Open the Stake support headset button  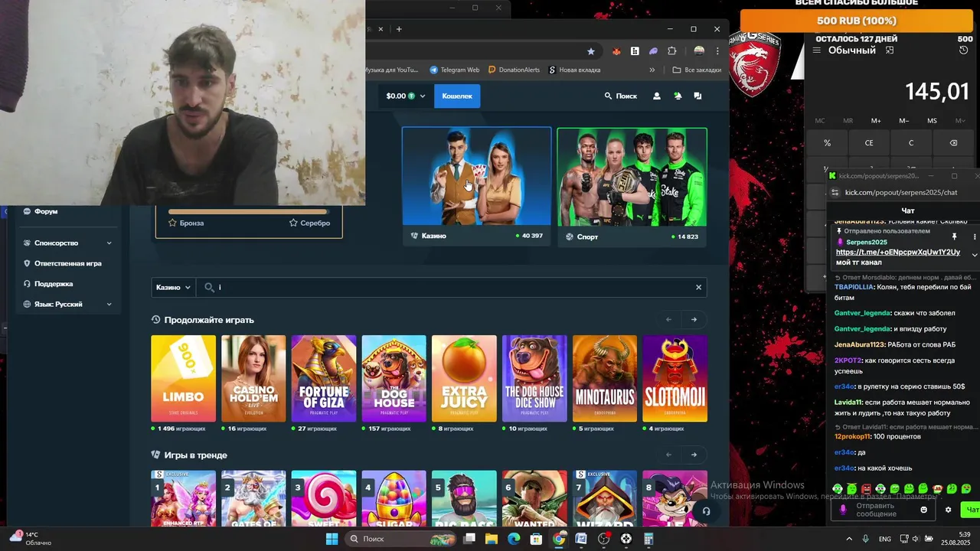pos(706,511)
